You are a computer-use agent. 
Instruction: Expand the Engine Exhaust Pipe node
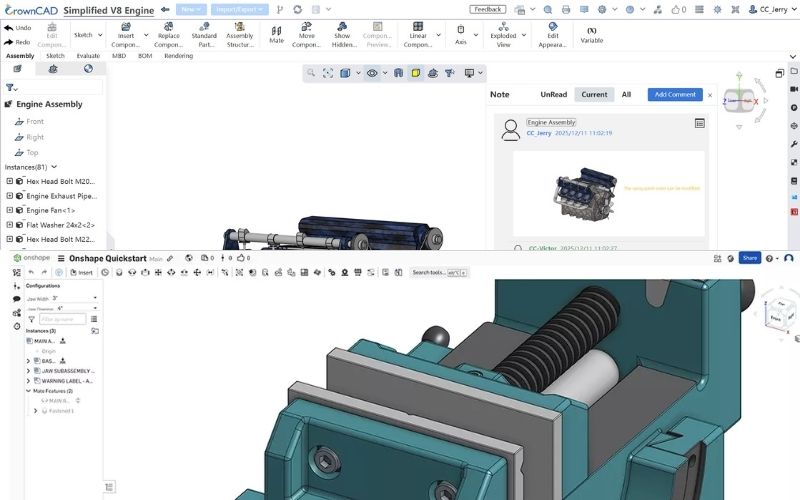[x=9, y=195]
